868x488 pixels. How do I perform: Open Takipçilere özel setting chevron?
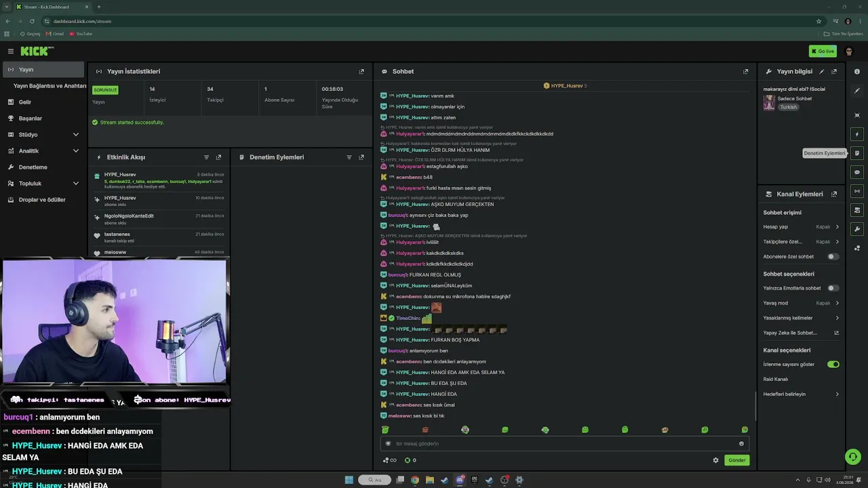(837, 242)
